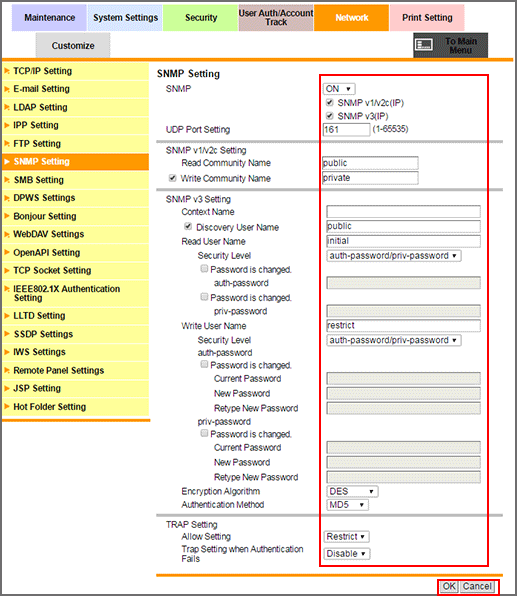Expand the Authentication Method MD5 dropdown
The width and height of the screenshot is (517, 596).
click(347, 505)
